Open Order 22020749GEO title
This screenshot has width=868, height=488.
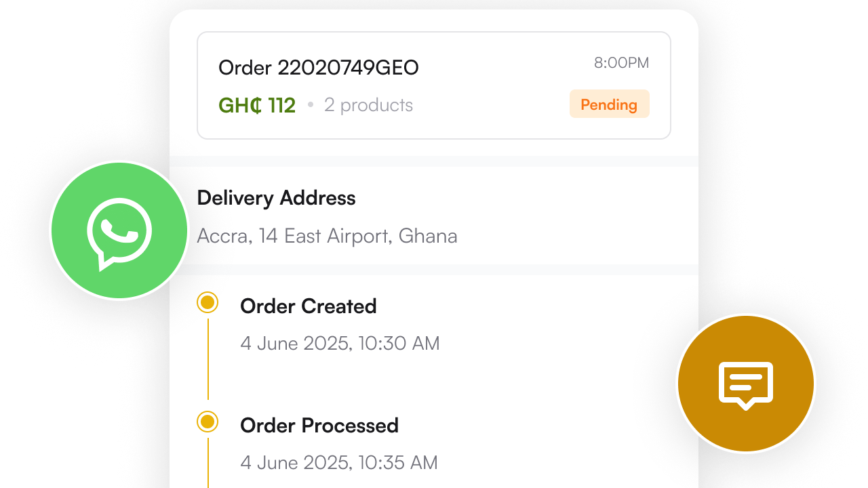(x=318, y=68)
